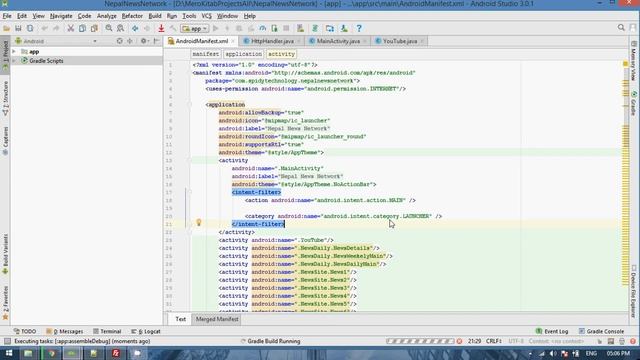Viewport: 640px width, 360px height.
Task: Open the Build menu
Action: [155, 16]
